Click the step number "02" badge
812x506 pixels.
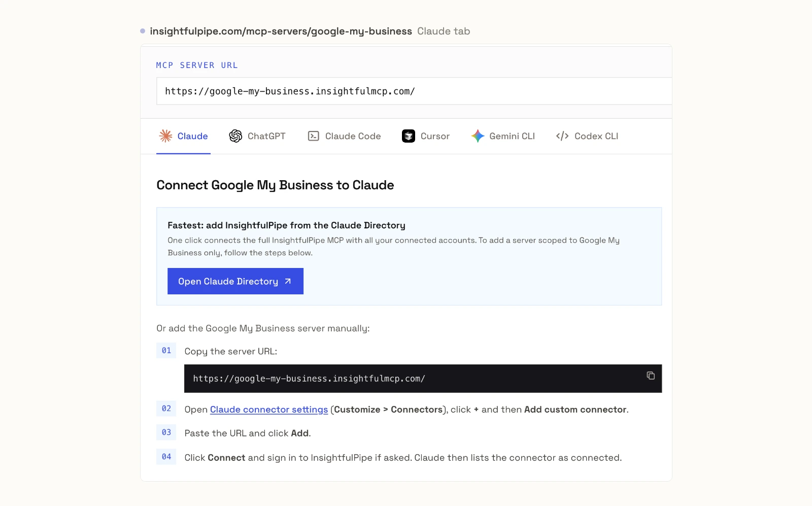click(x=166, y=409)
